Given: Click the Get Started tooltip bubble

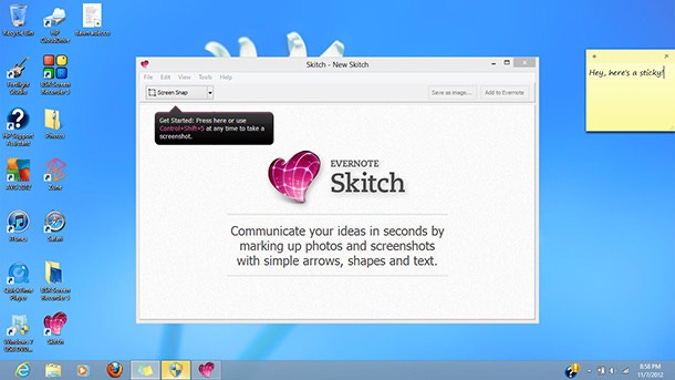Looking at the screenshot, I should [x=214, y=128].
